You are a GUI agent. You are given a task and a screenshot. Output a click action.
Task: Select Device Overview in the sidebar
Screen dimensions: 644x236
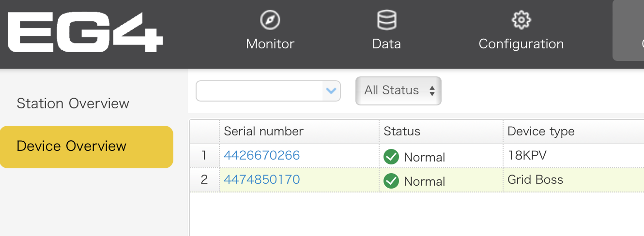[x=72, y=146]
